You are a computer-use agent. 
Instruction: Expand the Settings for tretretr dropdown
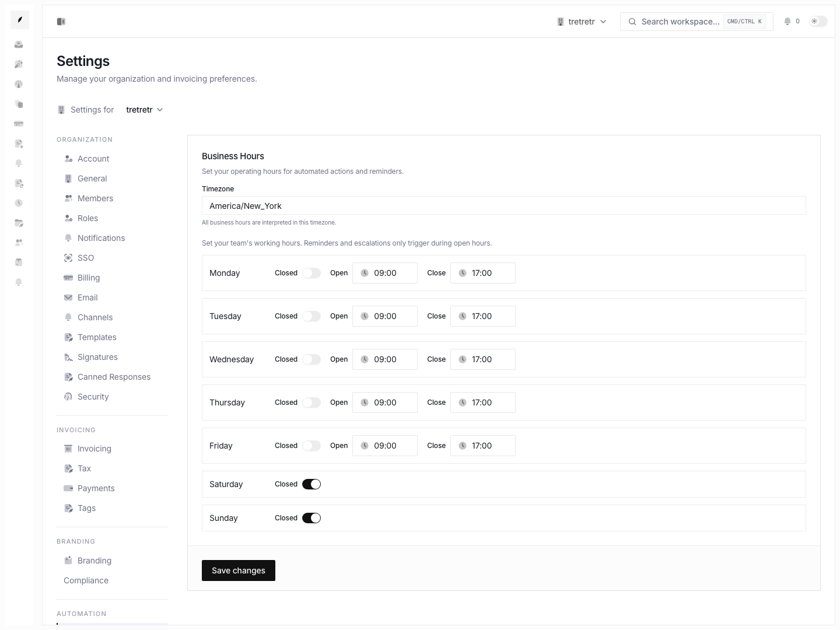tap(145, 110)
